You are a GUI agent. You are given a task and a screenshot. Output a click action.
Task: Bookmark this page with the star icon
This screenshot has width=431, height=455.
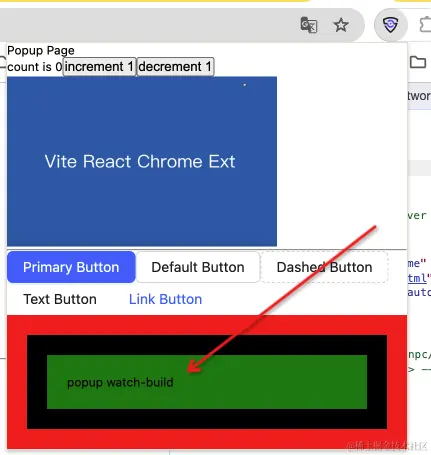(341, 25)
